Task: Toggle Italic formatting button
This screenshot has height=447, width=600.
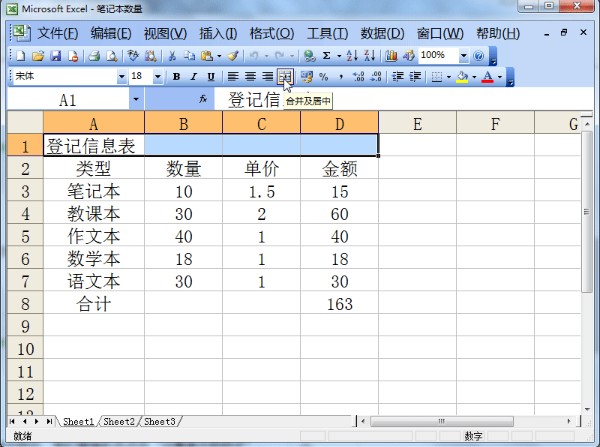Action: (194, 77)
